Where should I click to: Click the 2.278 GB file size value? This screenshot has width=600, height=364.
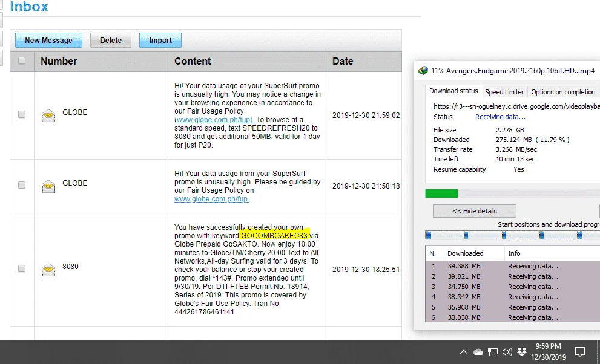point(510,130)
